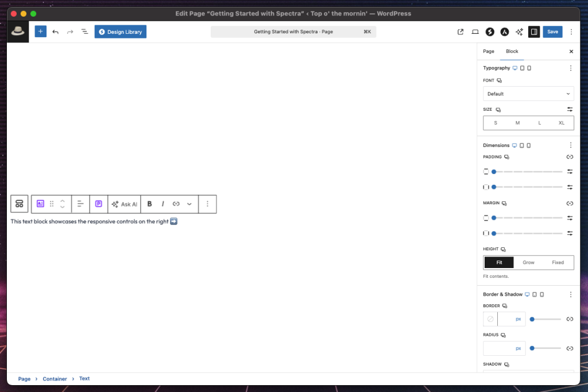This screenshot has height=392, width=588.
Task: Click the block inserter plus button
Action: point(40,32)
